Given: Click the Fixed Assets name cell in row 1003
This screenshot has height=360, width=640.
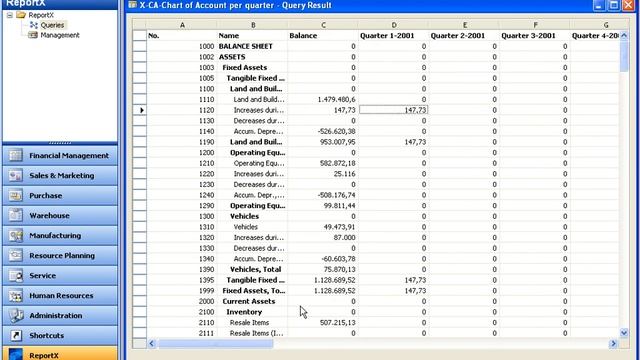Looking at the screenshot, I should click(x=253, y=68).
